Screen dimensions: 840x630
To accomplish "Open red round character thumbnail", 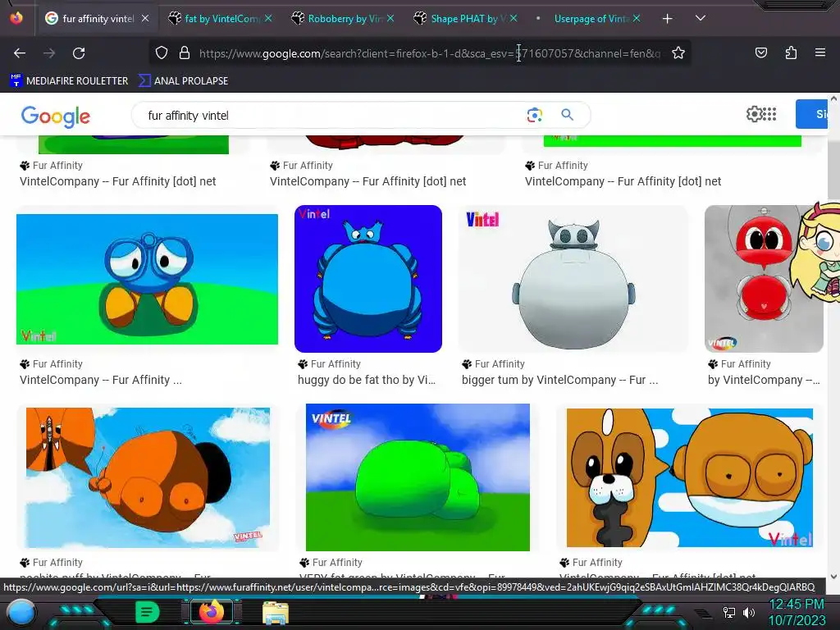I will (x=764, y=279).
